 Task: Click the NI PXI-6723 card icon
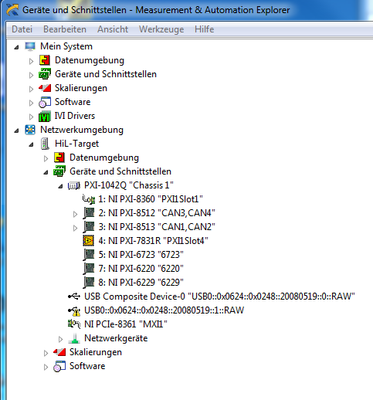pos(89,255)
